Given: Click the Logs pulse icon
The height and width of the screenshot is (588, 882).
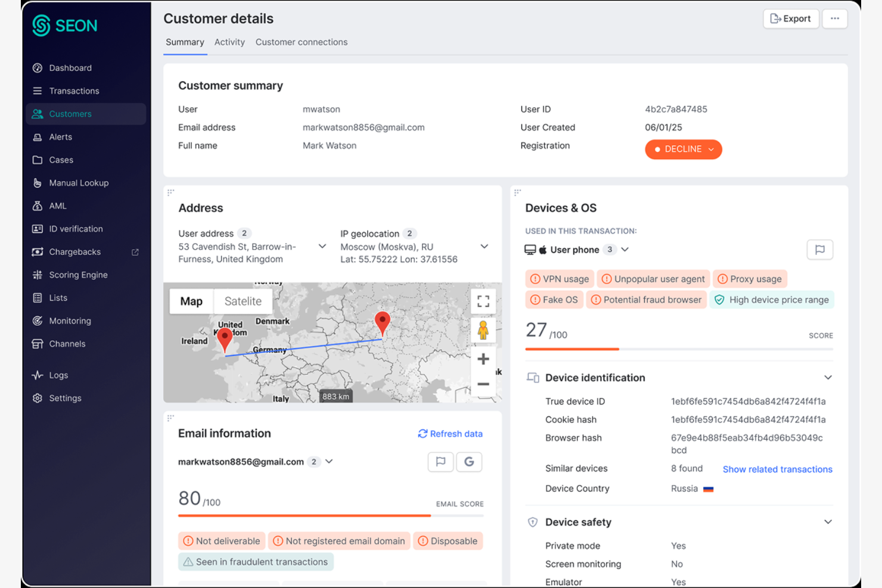Looking at the screenshot, I should point(38,375).
